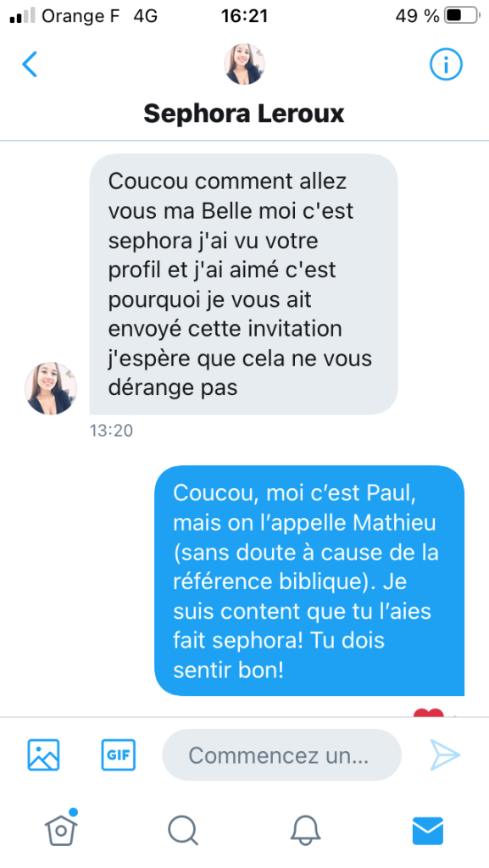Open the Sephora Leroux name title
489x868 pixels.
coord(244,114)
